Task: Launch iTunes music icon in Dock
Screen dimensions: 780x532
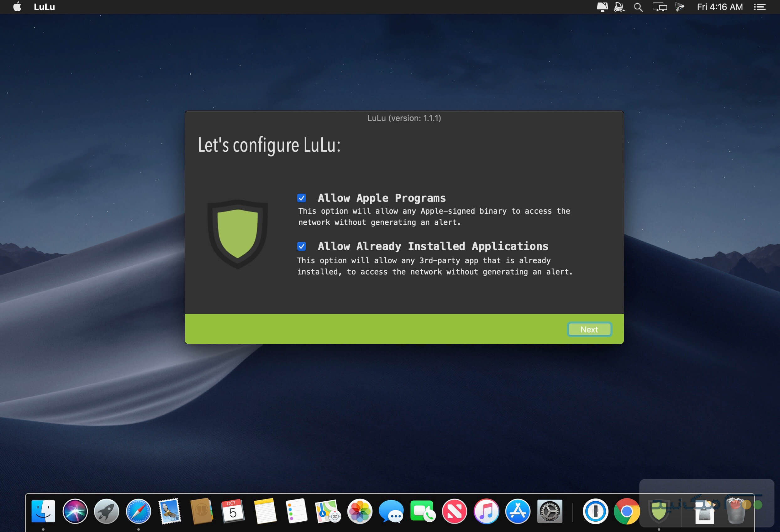Action: pos(486,511)
